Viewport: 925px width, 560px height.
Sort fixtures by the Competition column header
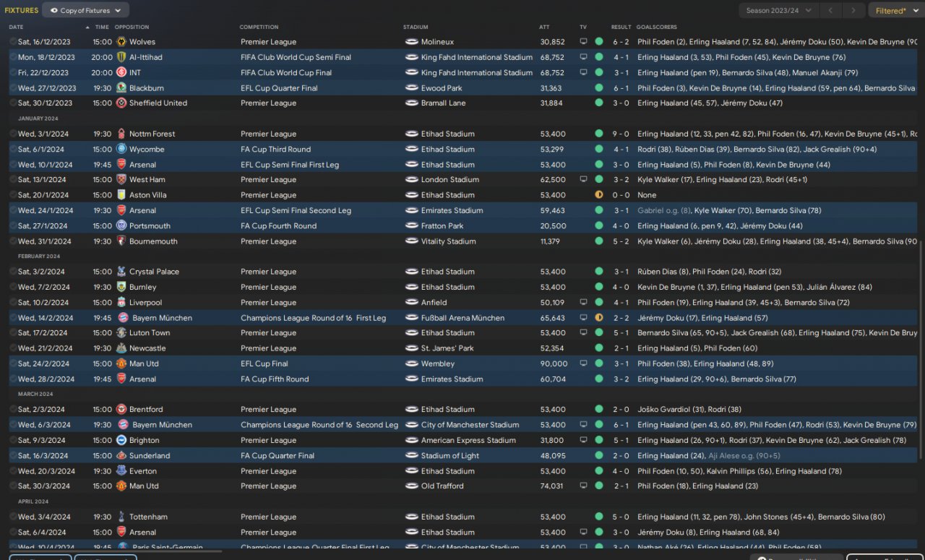tap(259, 27)
